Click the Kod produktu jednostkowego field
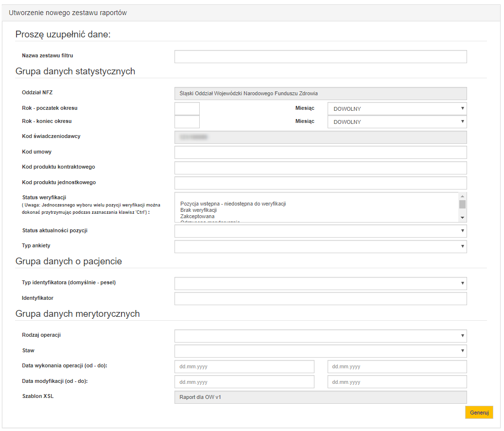 click(x=320, y=183)
